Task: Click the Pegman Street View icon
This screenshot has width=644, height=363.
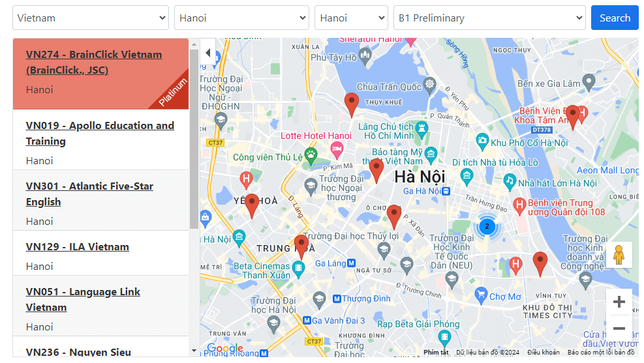Action: 619,255
